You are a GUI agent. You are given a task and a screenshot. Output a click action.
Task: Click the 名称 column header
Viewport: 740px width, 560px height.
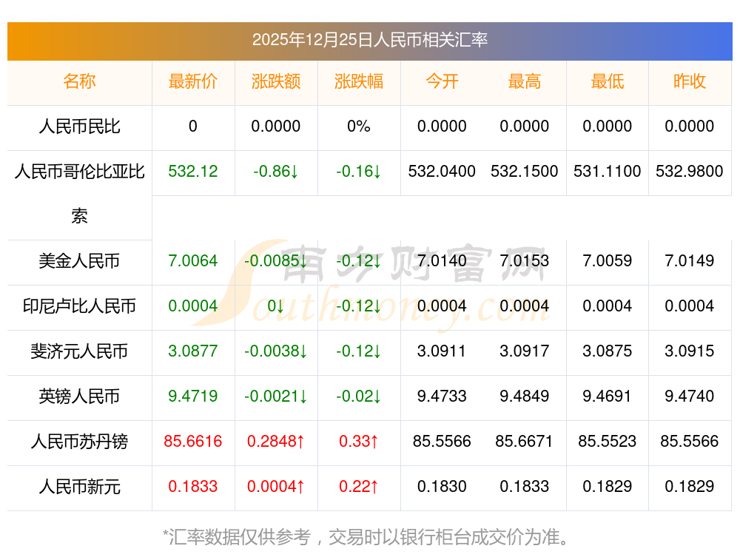79,81
